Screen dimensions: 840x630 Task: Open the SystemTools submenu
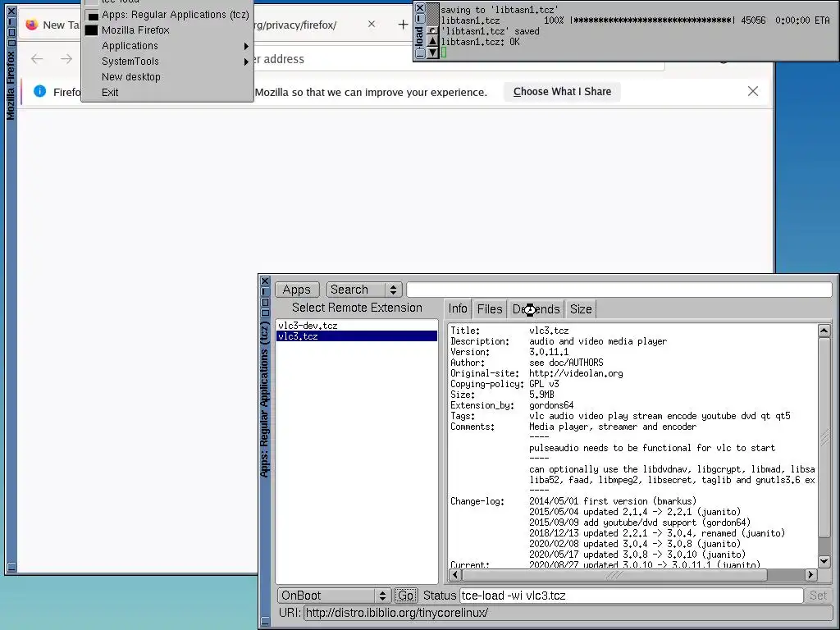167,61
